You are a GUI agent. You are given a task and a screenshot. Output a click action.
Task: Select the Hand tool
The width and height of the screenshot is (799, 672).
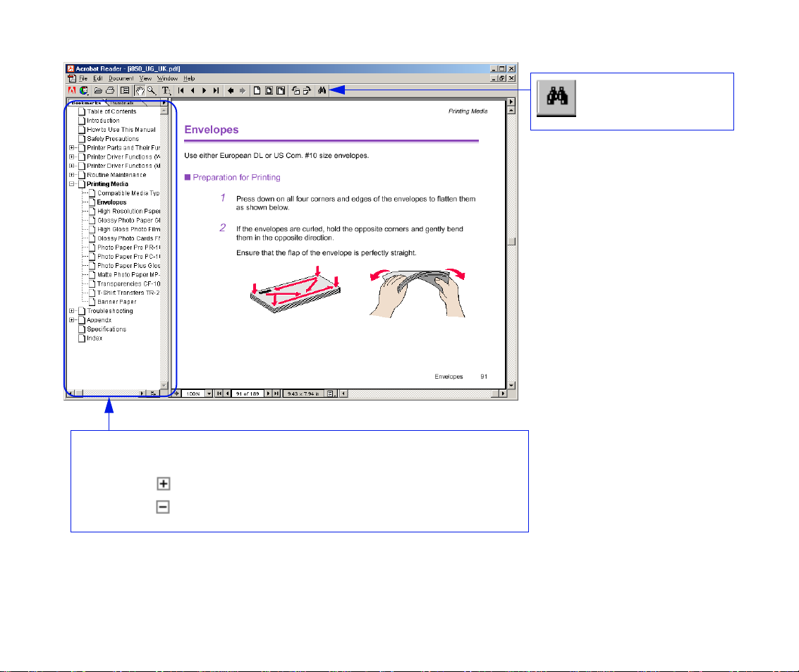click(140, 91)
